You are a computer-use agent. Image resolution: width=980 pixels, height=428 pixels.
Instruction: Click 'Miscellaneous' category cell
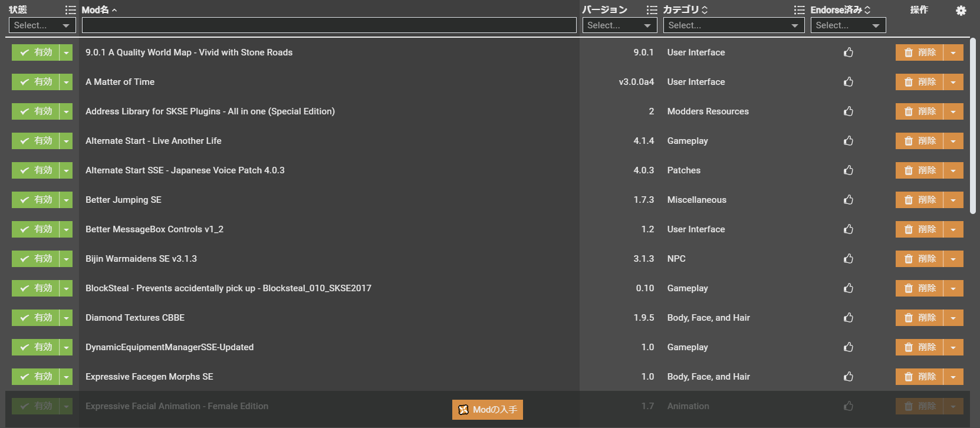tap(697, 200)
